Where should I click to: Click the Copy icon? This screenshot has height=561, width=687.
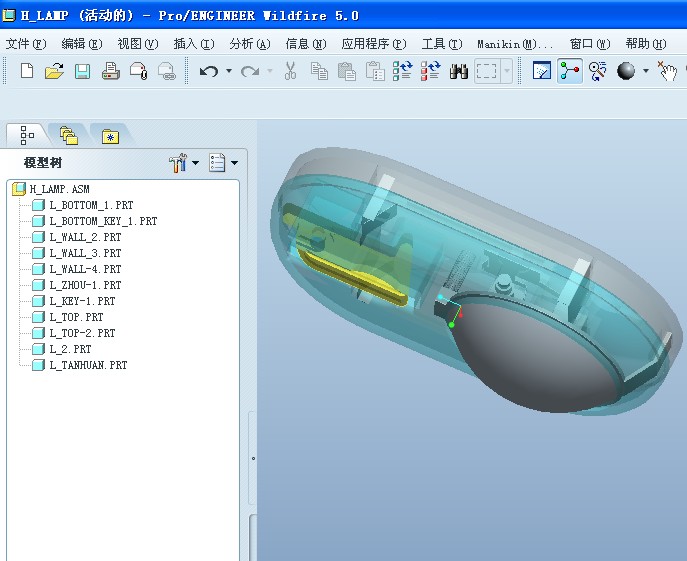pos(319,71)
